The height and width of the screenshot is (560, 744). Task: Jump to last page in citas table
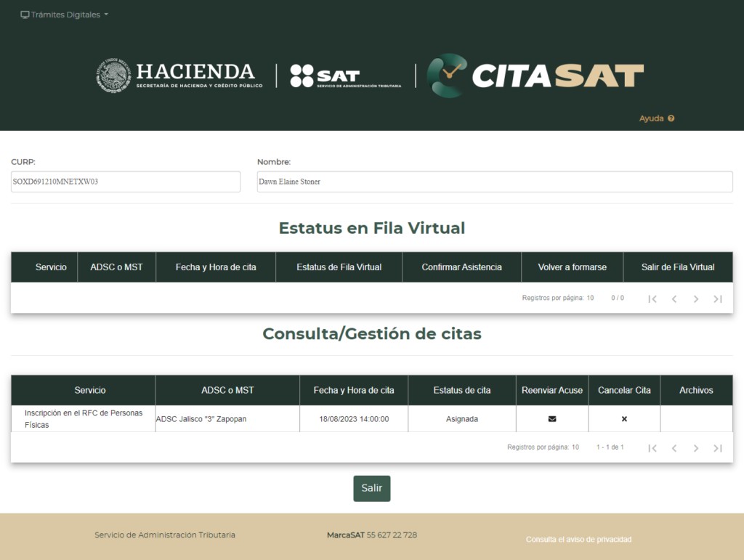click(x=718, y=448)
